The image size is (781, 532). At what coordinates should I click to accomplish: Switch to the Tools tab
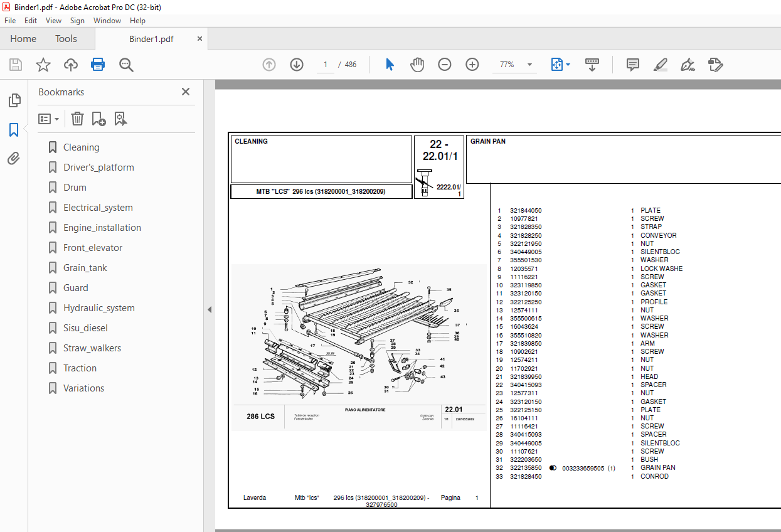coord(66,39)
